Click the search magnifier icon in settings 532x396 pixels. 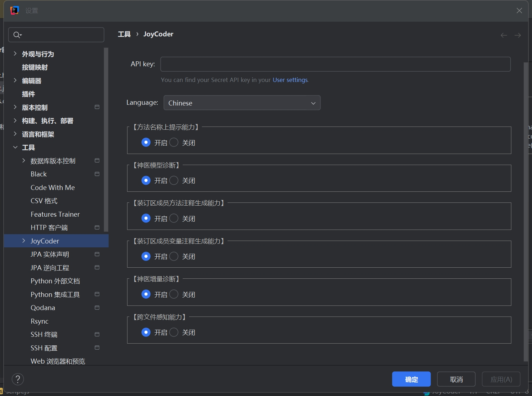coord(17,35)
